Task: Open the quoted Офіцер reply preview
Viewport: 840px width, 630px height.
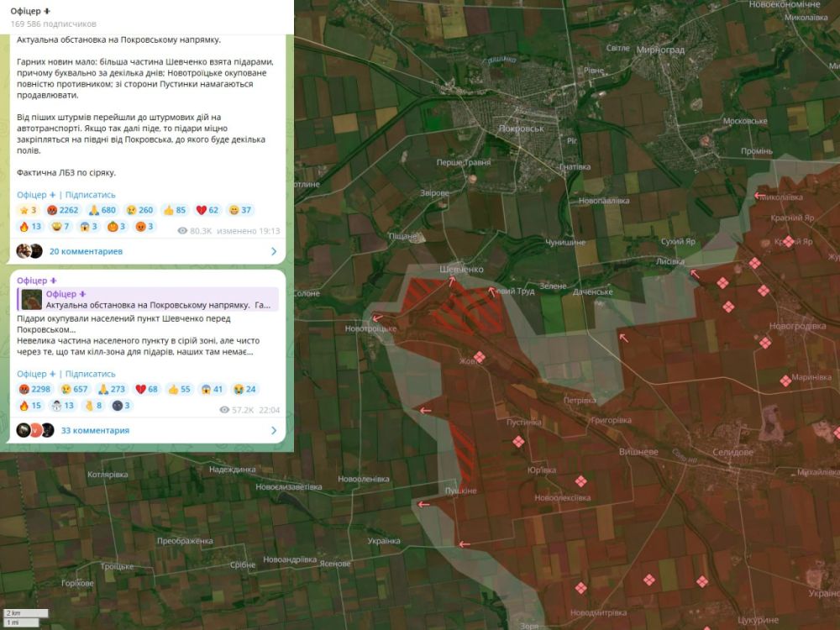Action: [x=150, y=299]
